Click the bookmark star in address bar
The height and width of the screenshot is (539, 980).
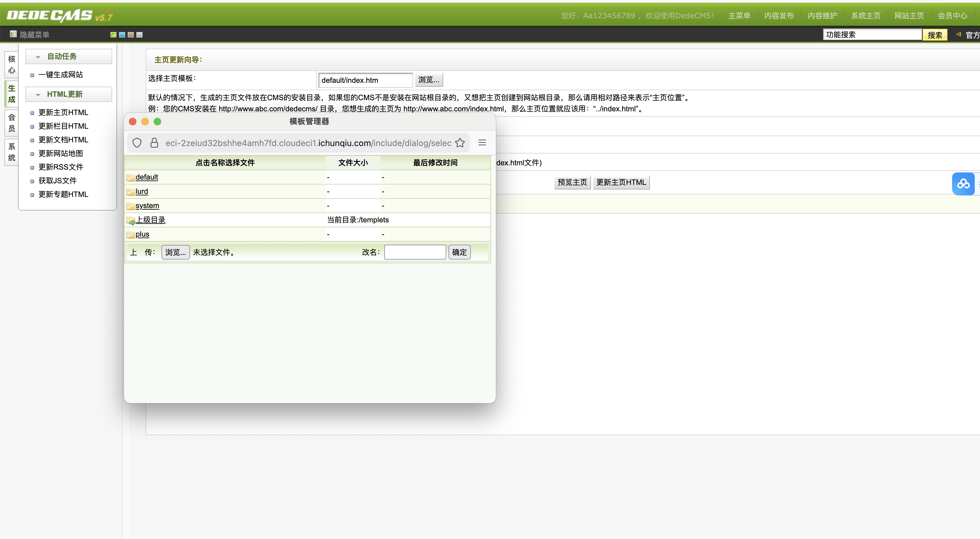[x=460, y=143]
